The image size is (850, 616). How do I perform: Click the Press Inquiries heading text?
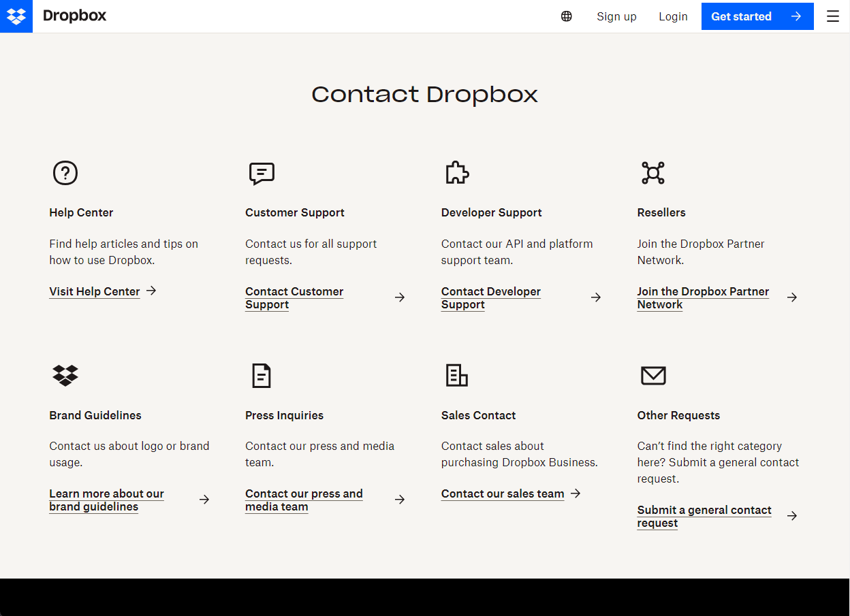coord(285,415)
